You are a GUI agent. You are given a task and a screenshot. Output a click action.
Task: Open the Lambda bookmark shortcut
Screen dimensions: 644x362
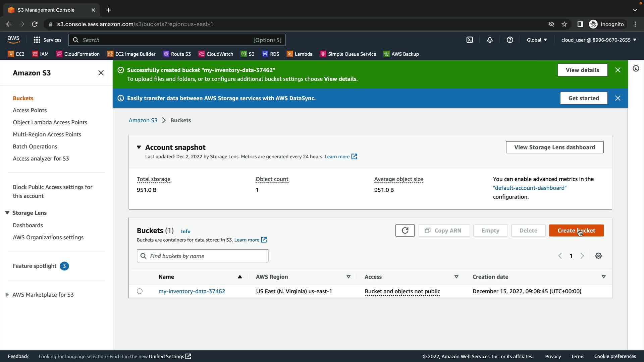click(x=300, y=54)
